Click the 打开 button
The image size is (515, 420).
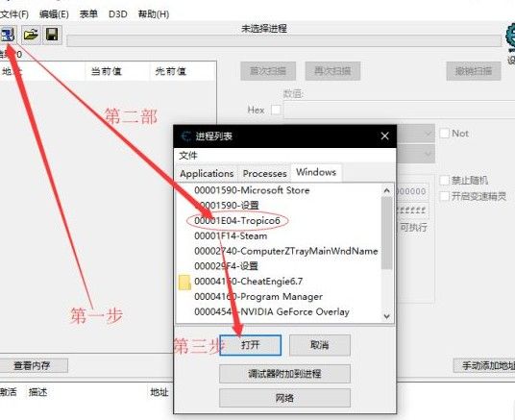(250, 345)
